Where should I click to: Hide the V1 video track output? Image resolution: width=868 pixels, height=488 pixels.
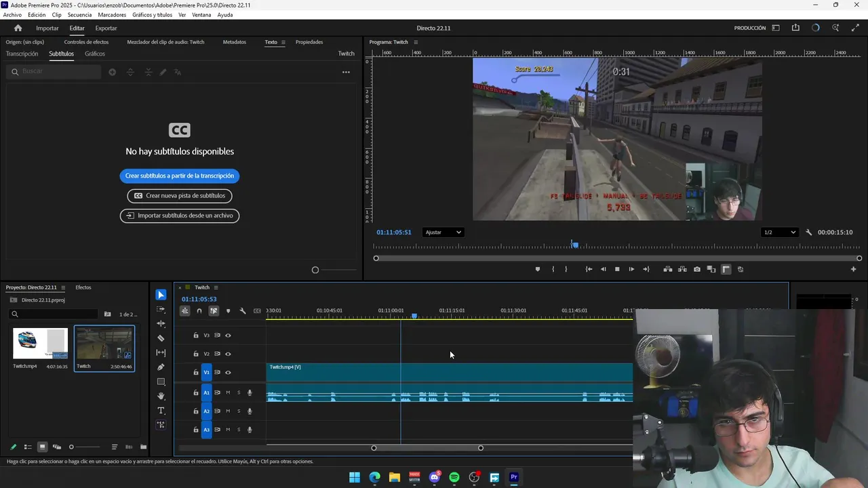[228, 372]
